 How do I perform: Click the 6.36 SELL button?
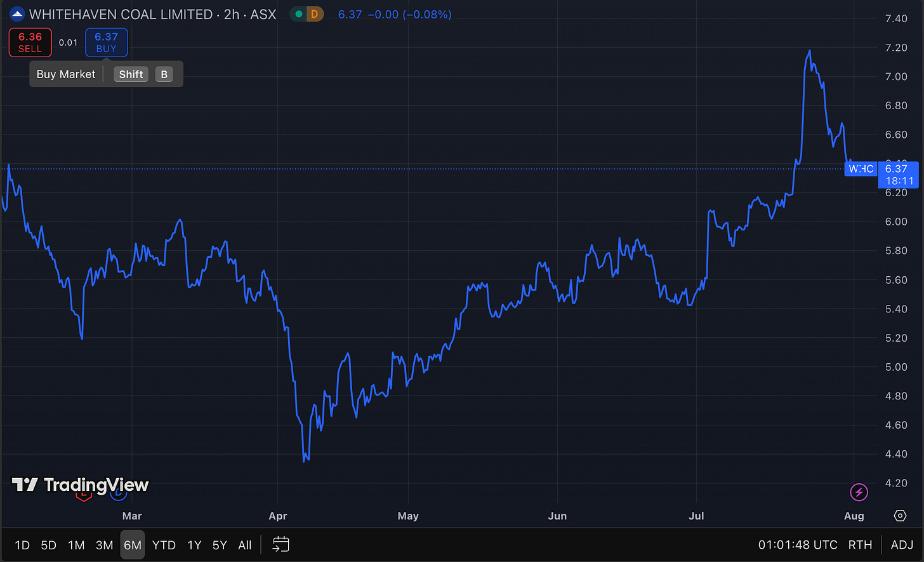[x=30, y=43]
